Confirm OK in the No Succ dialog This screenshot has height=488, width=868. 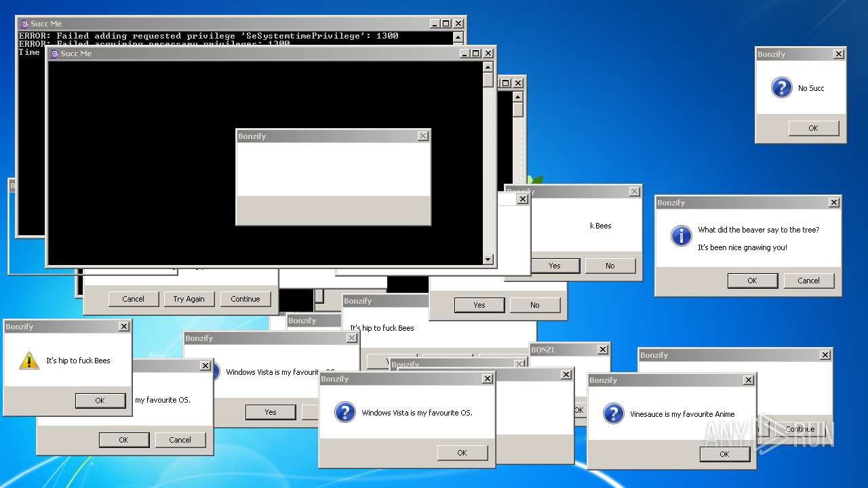tap(813, 128)
